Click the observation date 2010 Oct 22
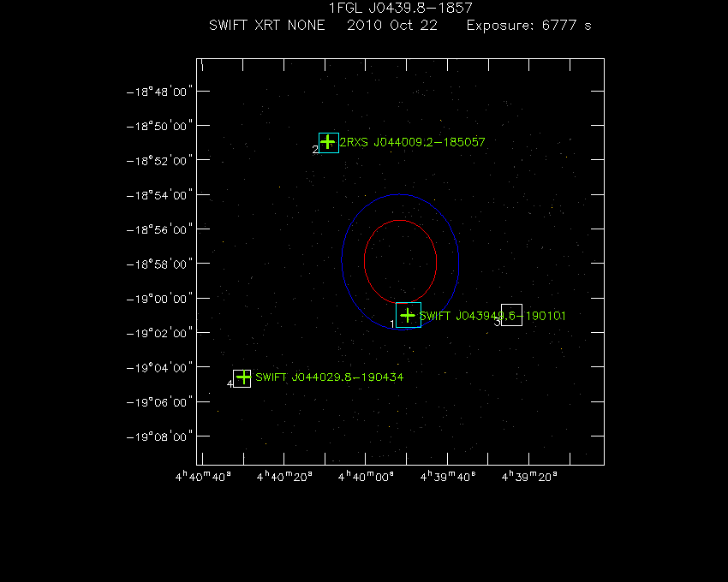 click(392, 25)
